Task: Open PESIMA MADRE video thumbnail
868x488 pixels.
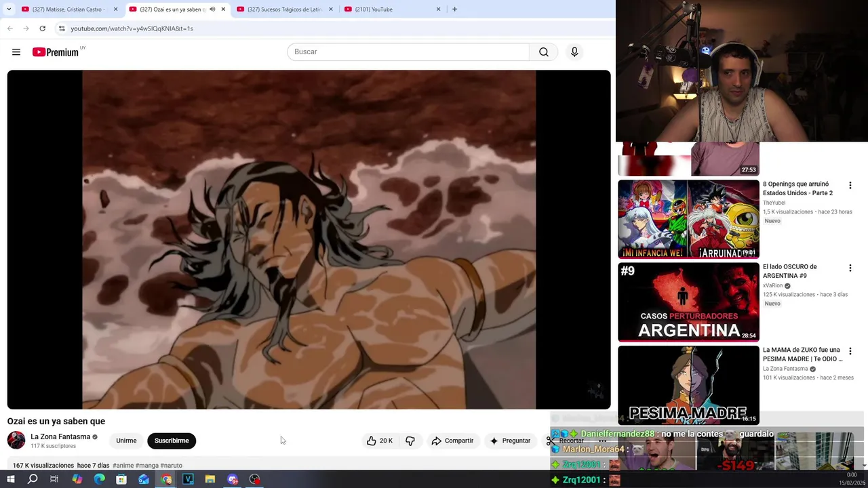Action: coord(688,385)
